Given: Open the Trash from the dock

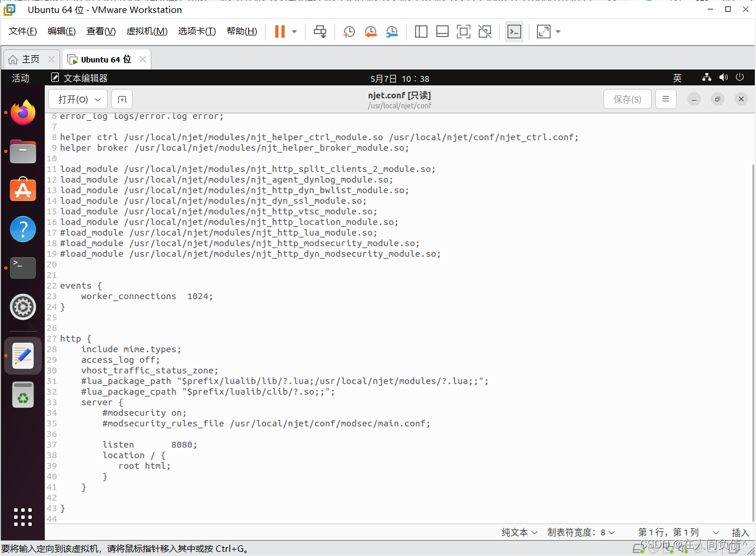Looking at the screenshot, I should (23, 395).
